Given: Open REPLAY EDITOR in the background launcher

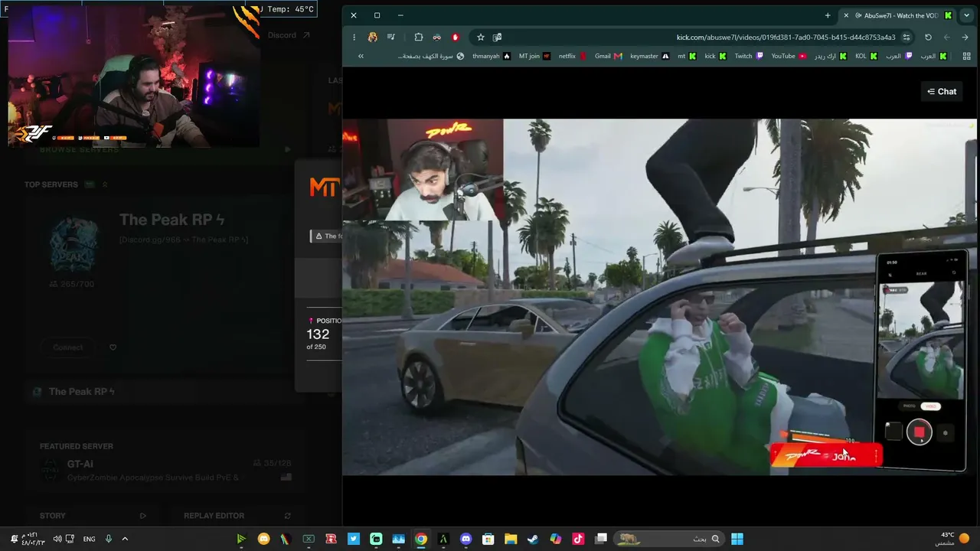Looking at the screenshot, I should pyautogui.click(x=237, y=516).
